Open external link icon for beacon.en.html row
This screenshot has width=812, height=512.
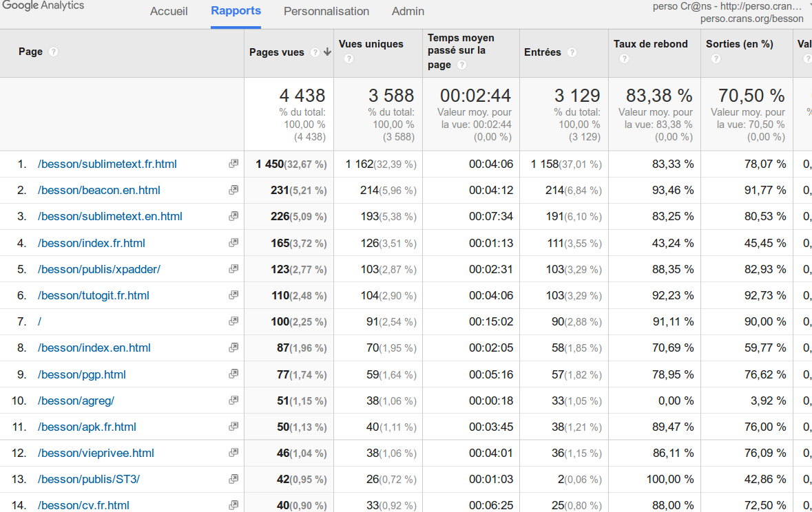[233, 190]
